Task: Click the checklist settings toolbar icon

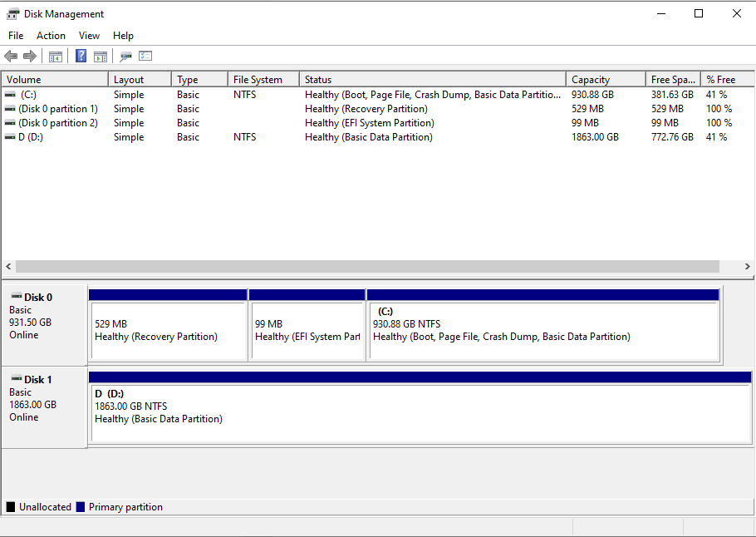Action: click(x=145, y=56)
